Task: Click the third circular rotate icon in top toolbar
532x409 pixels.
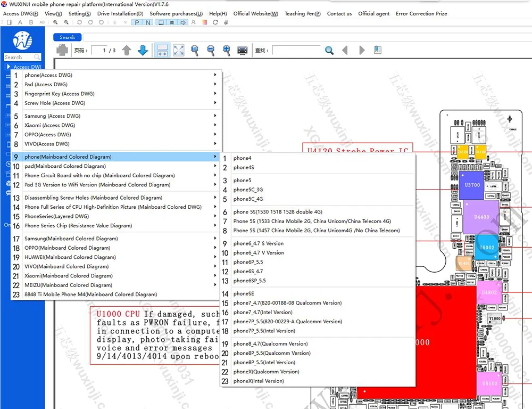Action: click(x=101, y=22)
